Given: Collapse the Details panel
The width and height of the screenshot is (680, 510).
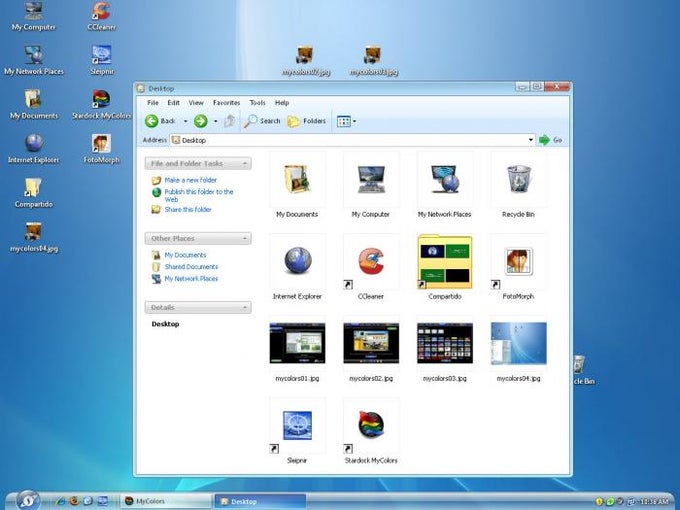Looking at the screenshot, I should coord(245,307).
